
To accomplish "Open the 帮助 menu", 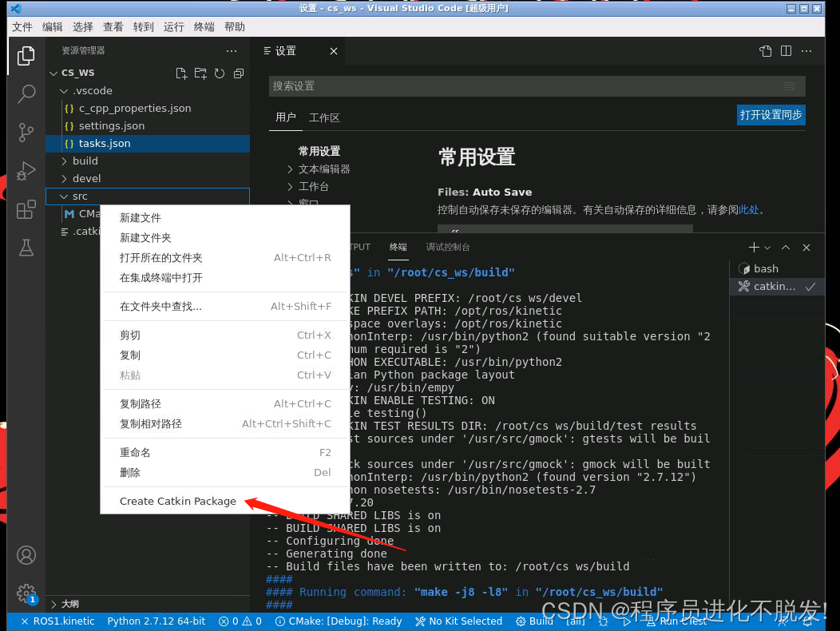I will click(x=234, y=27).
